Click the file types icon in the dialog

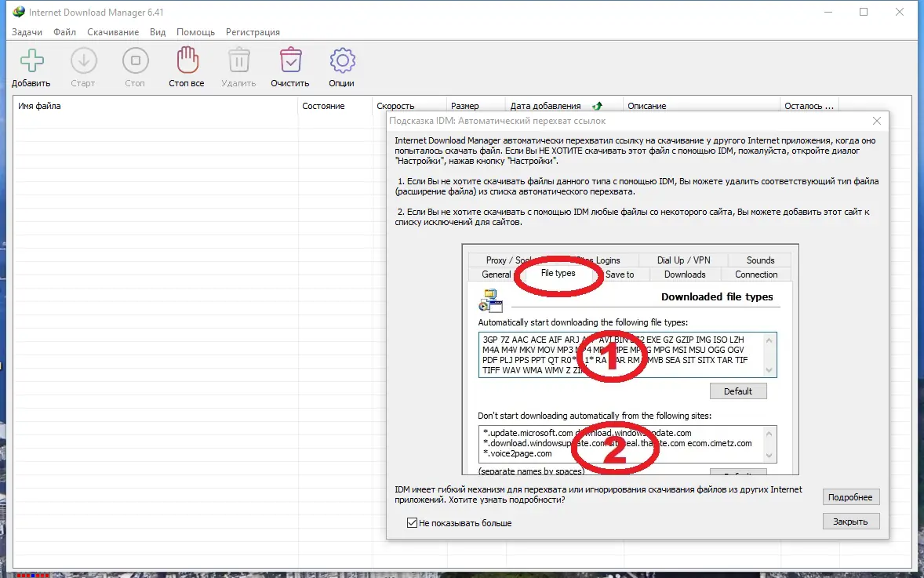(x=490, y=300)
